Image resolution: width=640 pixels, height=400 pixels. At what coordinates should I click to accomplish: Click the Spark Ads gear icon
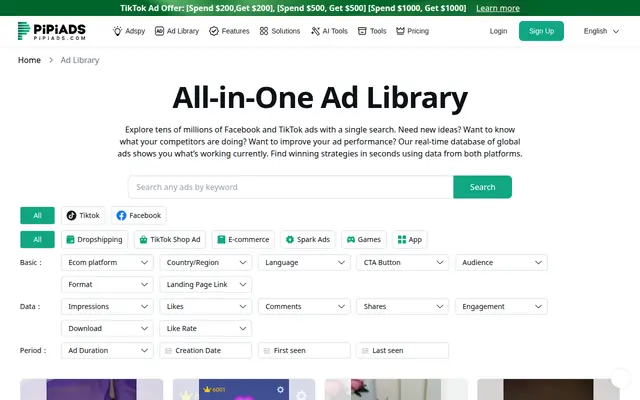pos(290,240)
